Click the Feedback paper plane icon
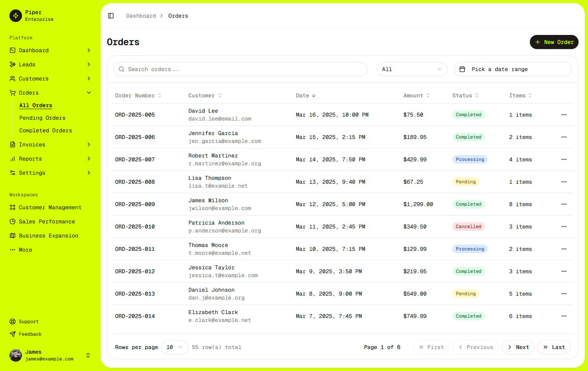Screen dimensions: 588x371 [x=13, y=334]
